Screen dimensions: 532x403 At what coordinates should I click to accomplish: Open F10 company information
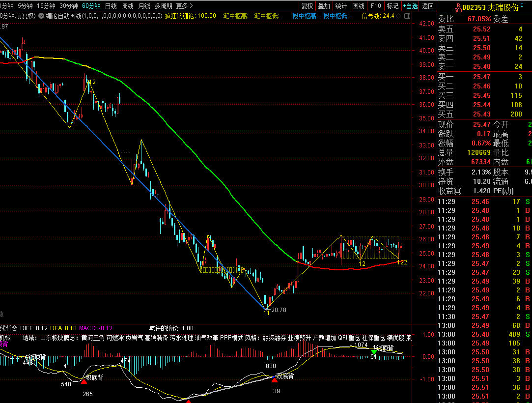[x=376, y=6]
